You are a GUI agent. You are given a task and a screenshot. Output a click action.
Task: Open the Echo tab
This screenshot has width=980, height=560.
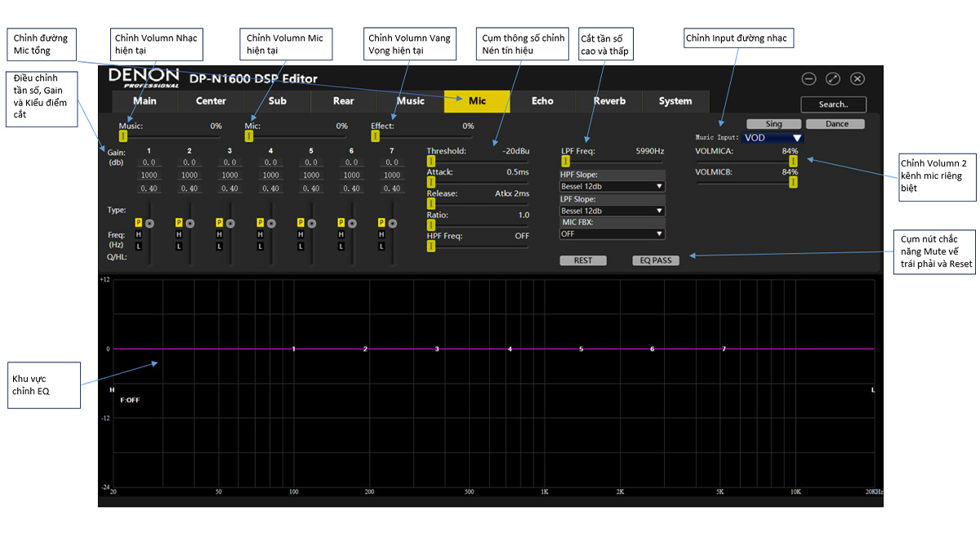point(542,101)
